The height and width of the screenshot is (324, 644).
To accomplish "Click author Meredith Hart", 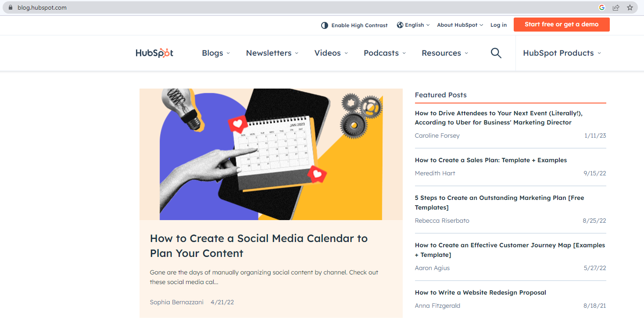I will pos(435,173).
